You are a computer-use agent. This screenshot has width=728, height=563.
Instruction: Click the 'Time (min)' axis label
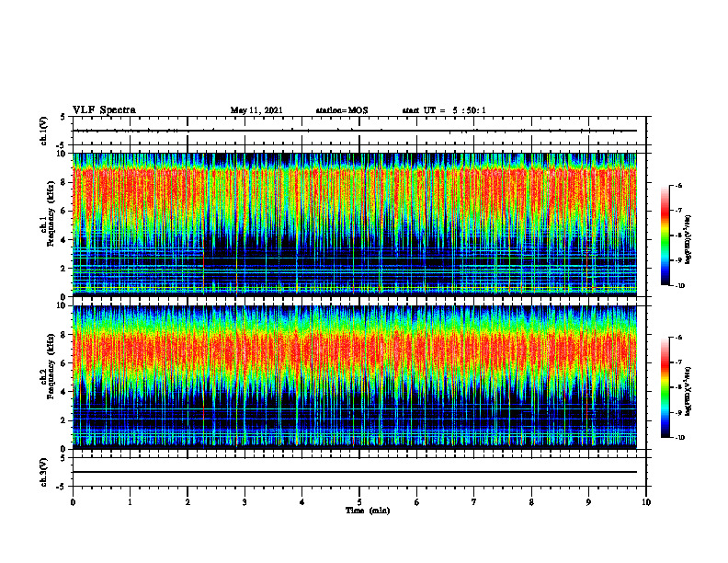point(368,511)
